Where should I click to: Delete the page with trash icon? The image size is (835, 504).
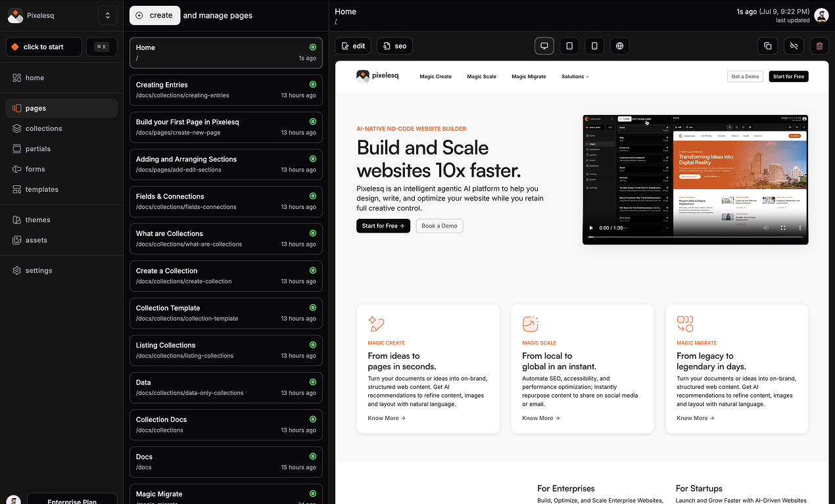(819, 46)
